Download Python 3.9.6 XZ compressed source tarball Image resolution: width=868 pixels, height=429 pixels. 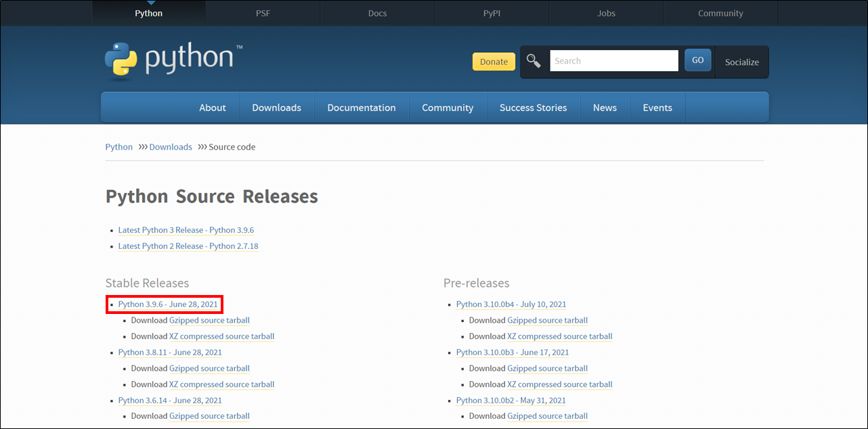(x=222, y=336)
